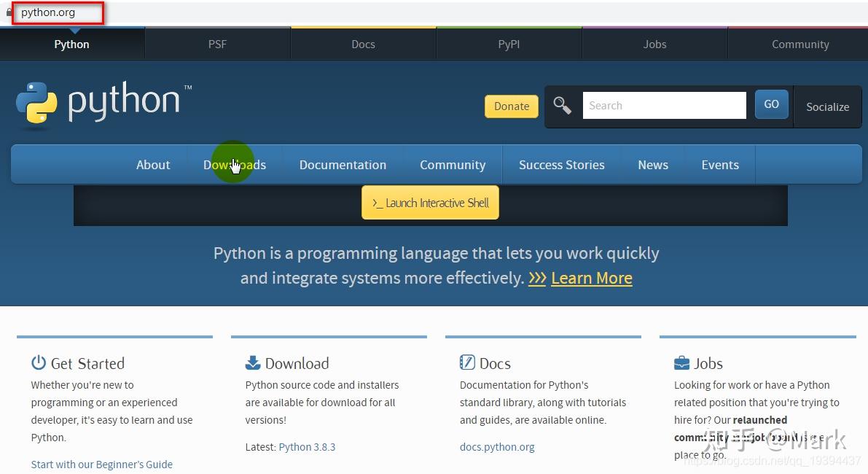This screenshot has width=868, height=474.
Task: Click the notepad icon beside Docs heading
Action: (466, 362)
